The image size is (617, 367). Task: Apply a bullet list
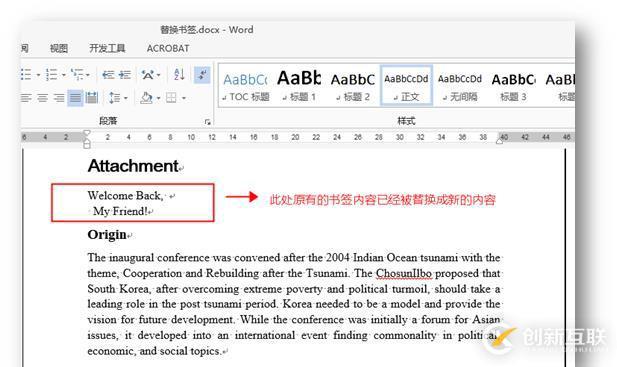tap(26, 74)
